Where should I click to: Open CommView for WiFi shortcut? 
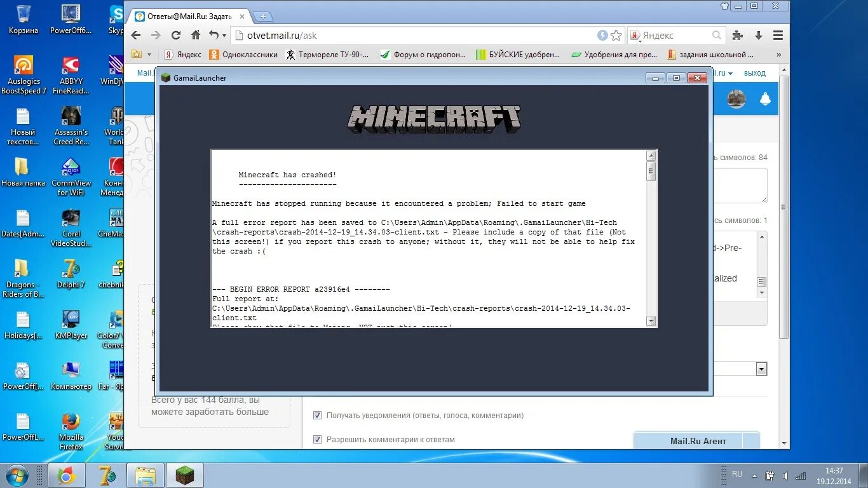click(x=71, y=177)
